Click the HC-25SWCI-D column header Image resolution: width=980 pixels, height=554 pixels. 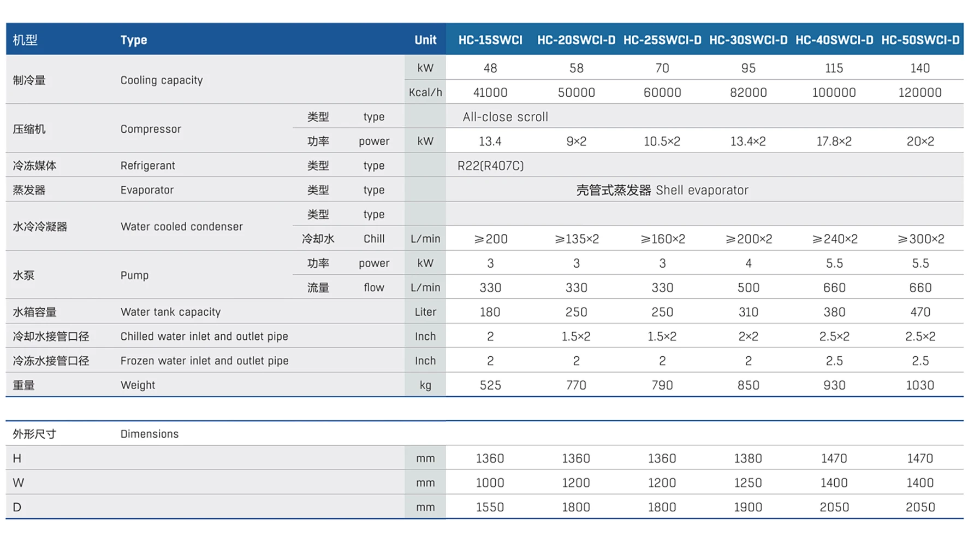tap(662, 40)
